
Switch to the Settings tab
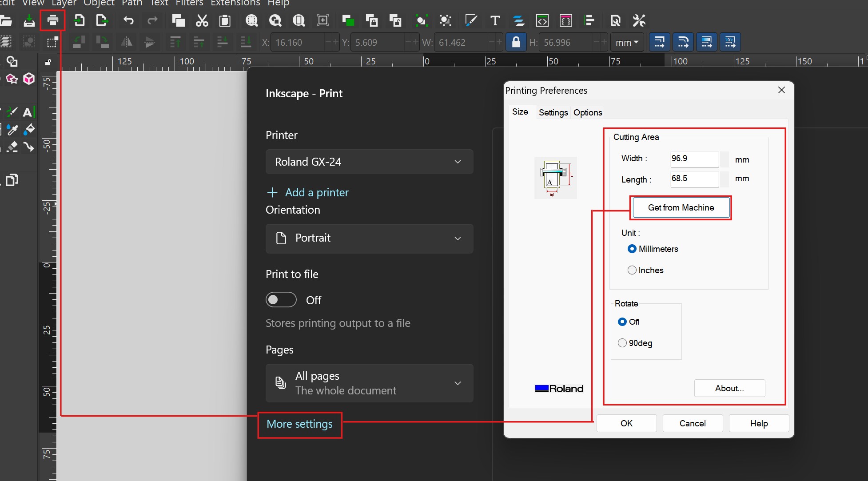(553, 112)
